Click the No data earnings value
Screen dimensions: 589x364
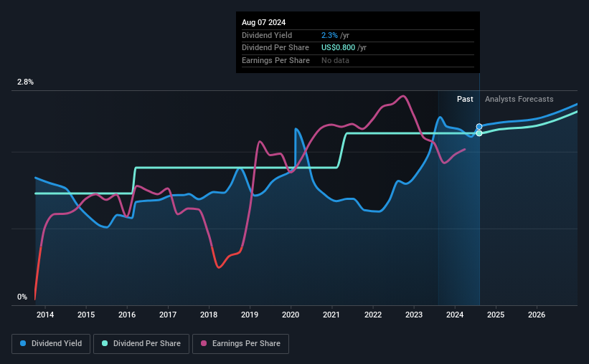click(x=335, y=60)
